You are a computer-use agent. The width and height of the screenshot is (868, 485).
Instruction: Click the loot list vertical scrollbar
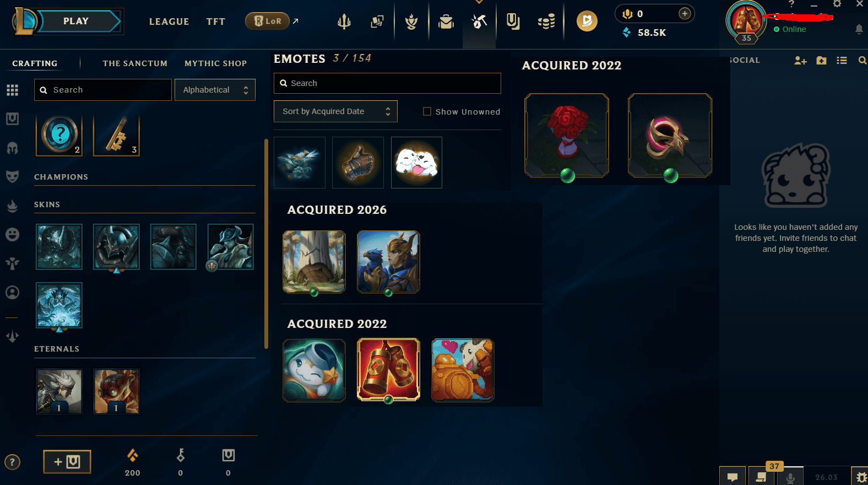[x=267, y=244]
